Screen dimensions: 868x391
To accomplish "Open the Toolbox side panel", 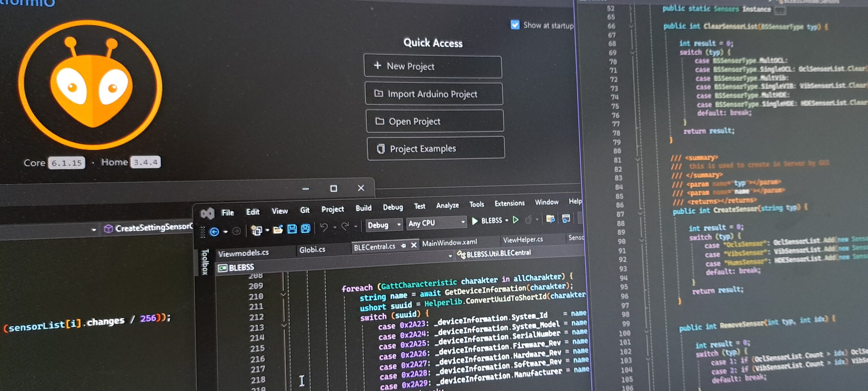I will [205, 262].
